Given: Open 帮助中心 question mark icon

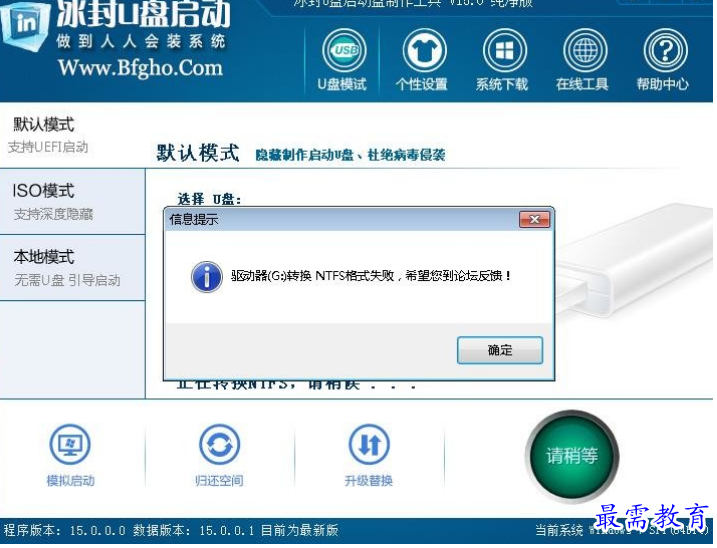Looking at the screenshot, I should (x=665, y=50).
